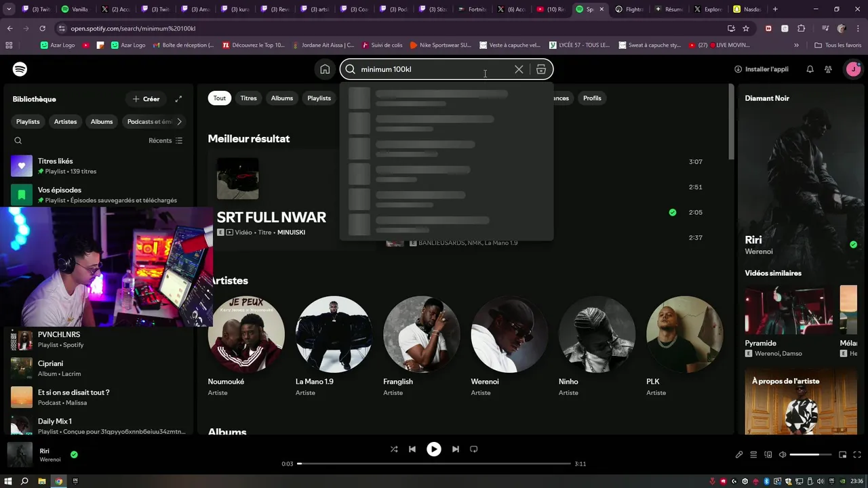This screenshot has height=488, width=868.
Task: Click Installer l'appli link
Action: (762, 69)
